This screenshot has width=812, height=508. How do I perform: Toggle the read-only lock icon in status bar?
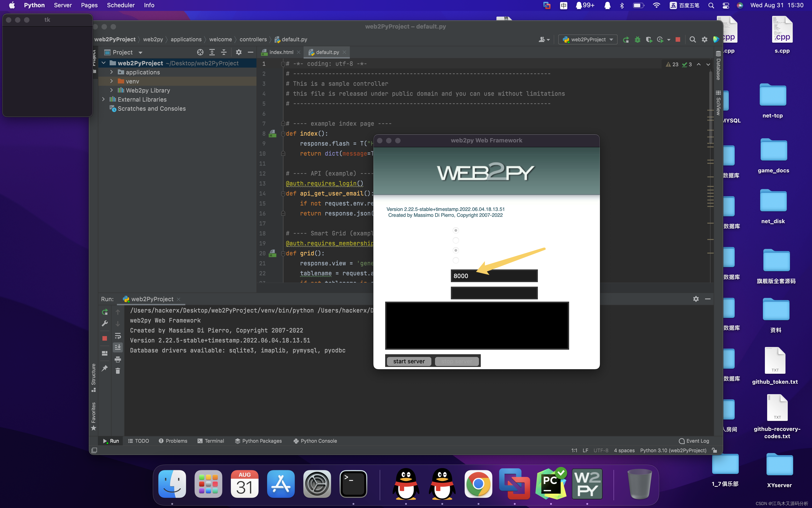coord(715,450)
